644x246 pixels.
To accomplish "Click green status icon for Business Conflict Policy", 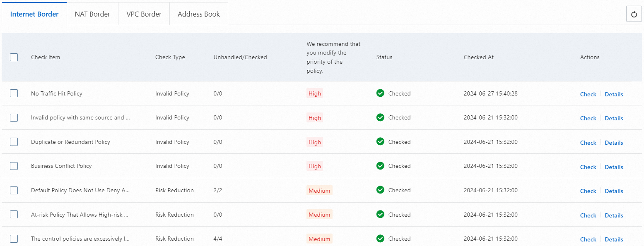I will tap(380, 166).
